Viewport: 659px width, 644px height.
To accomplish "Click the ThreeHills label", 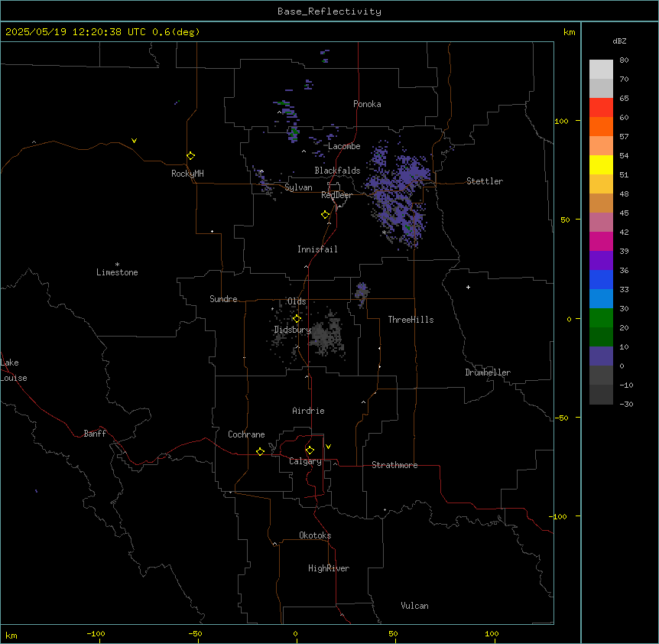I will coord(411,320).
